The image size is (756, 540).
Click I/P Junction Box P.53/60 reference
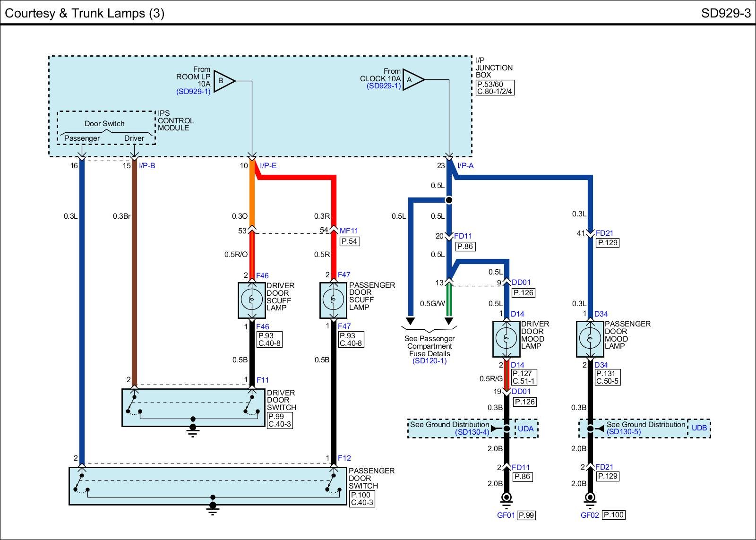click(x=490, y=84)
